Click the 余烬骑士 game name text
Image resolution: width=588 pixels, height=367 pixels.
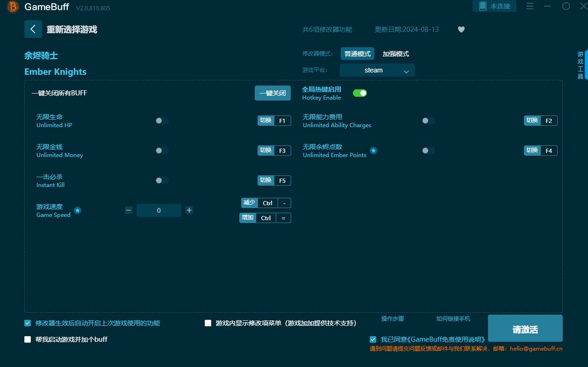pyautogui.click(x=41, y=56)
